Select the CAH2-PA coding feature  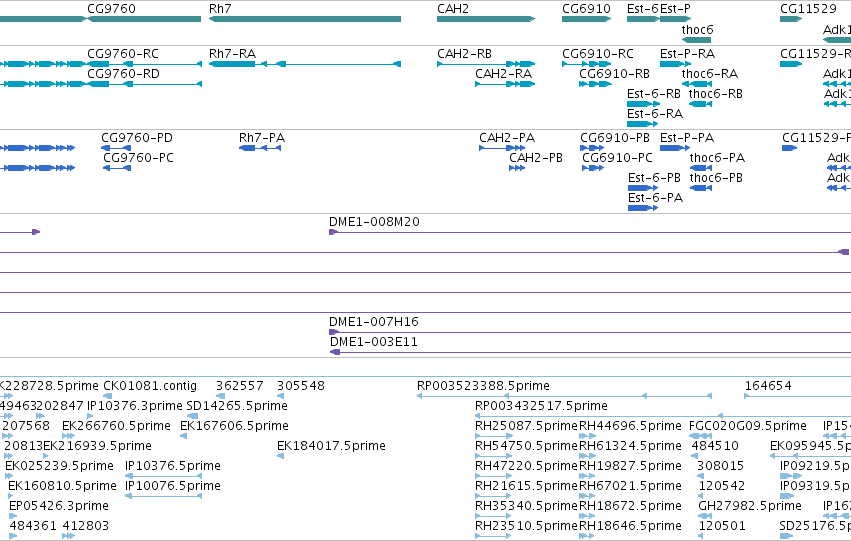[502, 148]
